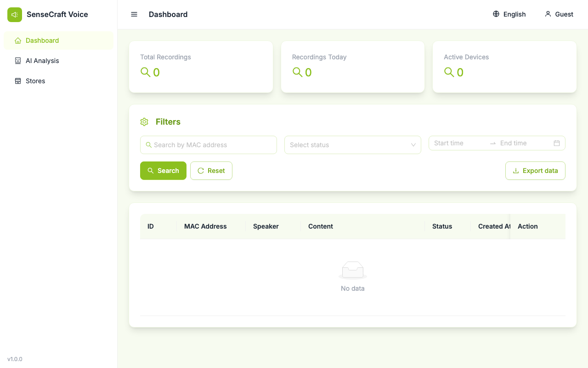
Task: Click the Dashboard page title in header
Action: coord(168,14)
